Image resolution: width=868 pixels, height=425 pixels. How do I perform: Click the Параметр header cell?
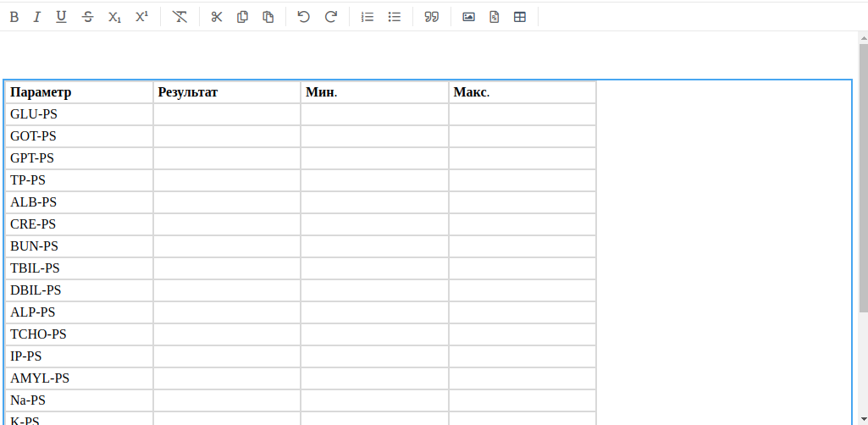coord(79,92)
